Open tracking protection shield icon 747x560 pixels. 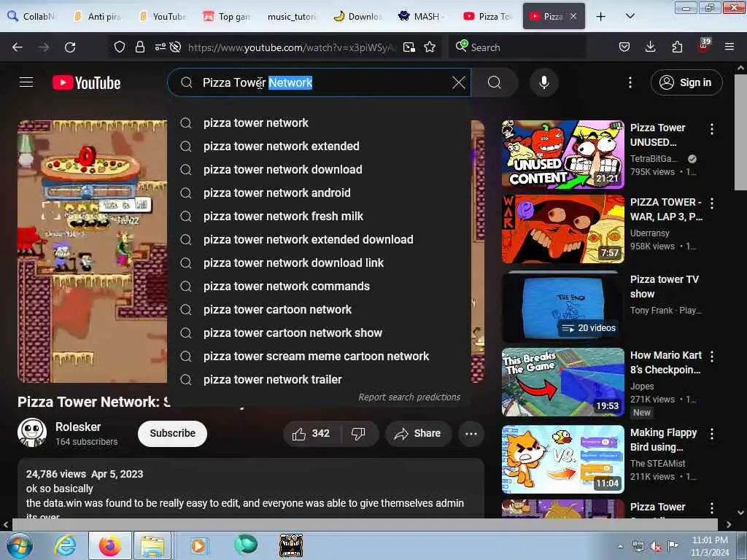click(119, 47)
